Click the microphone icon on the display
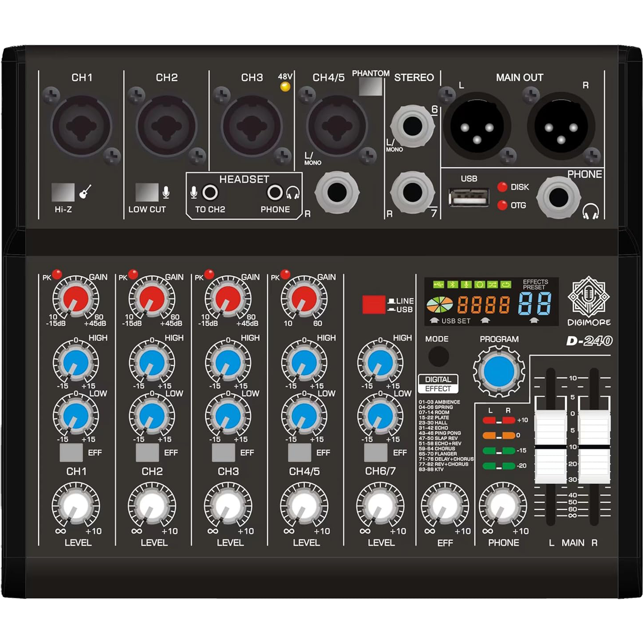Screen dimensions: 644x644 (x=466, y=285)
